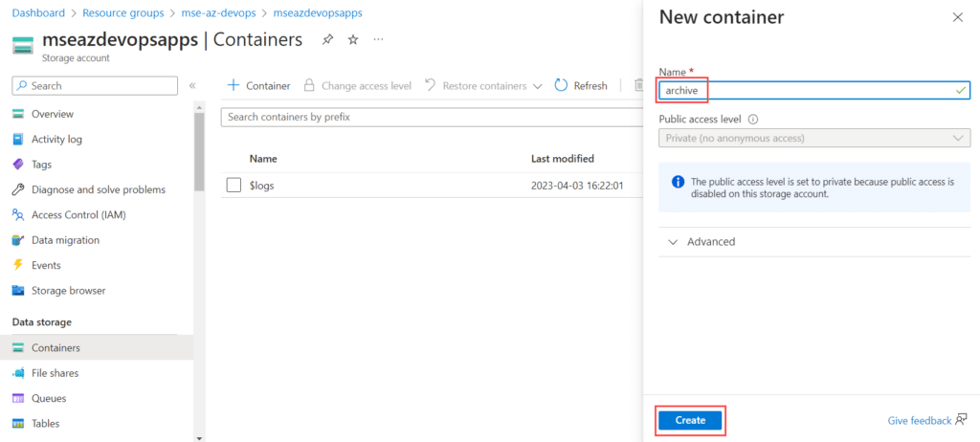
Task: Open the more options ellipsis in header
Action: click(378, 39)
